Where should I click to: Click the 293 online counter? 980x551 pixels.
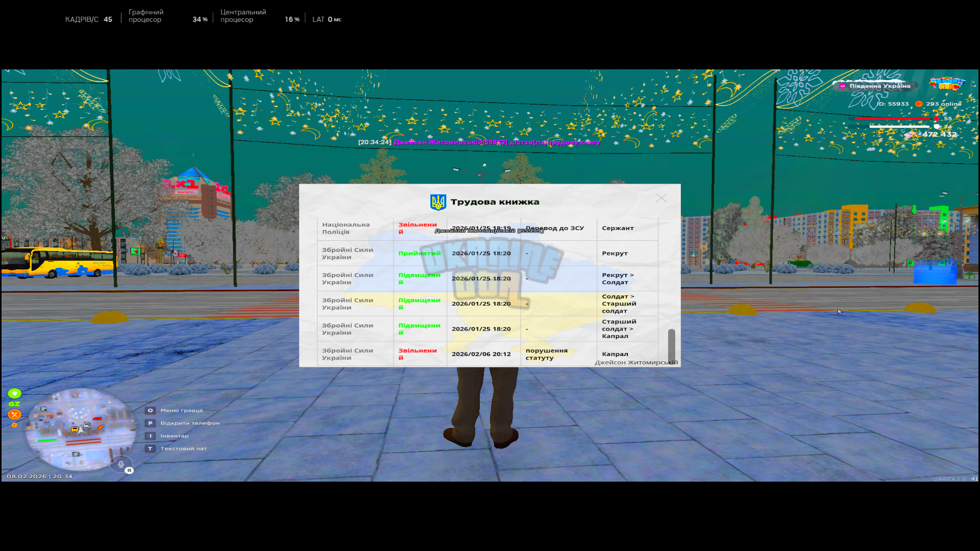(x=943, y=104)
